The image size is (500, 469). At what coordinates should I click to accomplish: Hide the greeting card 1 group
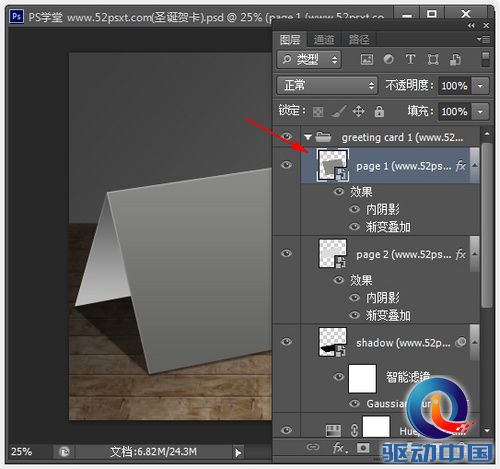tap(286, 136)
